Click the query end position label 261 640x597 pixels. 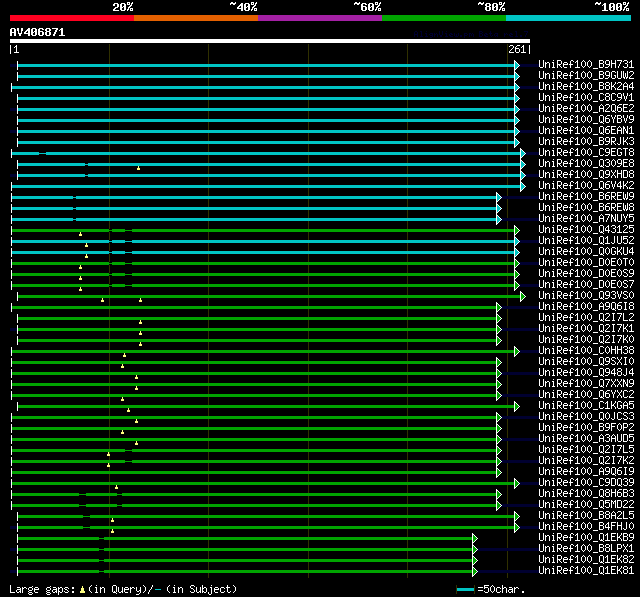pyautogui.click(x=517, y=49)
